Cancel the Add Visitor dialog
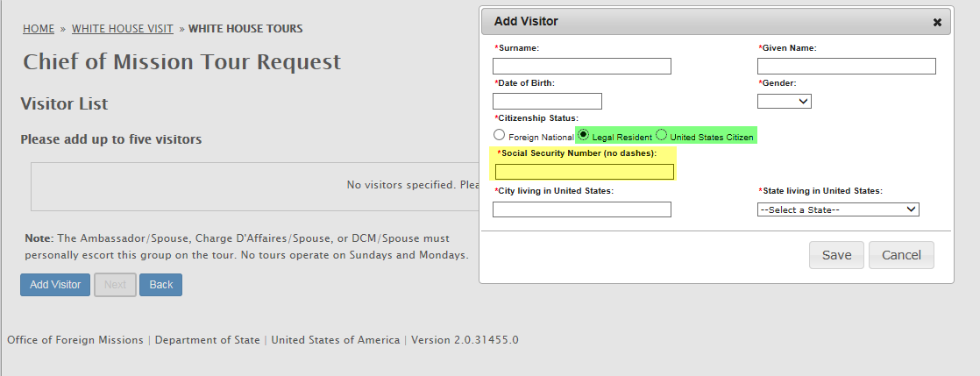 (x=901, y=255)
